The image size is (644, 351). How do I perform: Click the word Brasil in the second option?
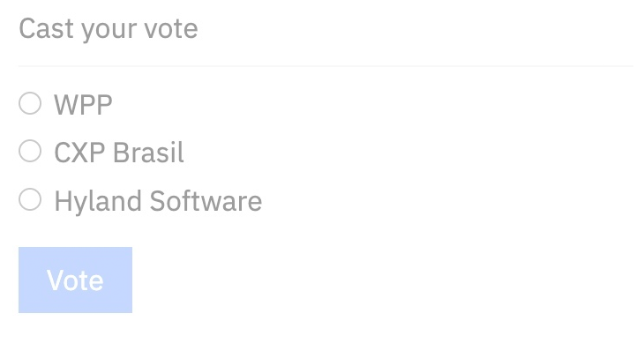[148, 153]
